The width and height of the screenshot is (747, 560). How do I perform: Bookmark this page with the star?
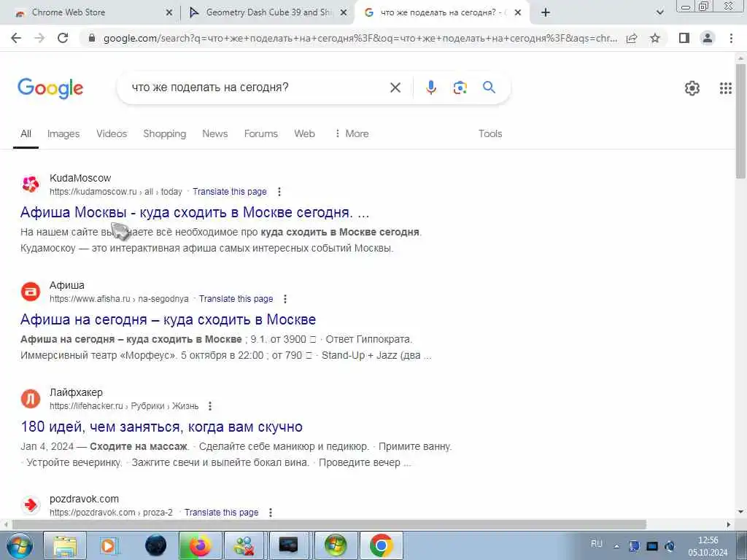655,38
